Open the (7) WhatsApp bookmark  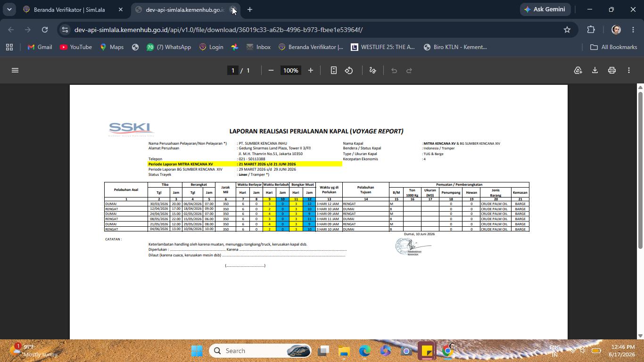[169, 47]
